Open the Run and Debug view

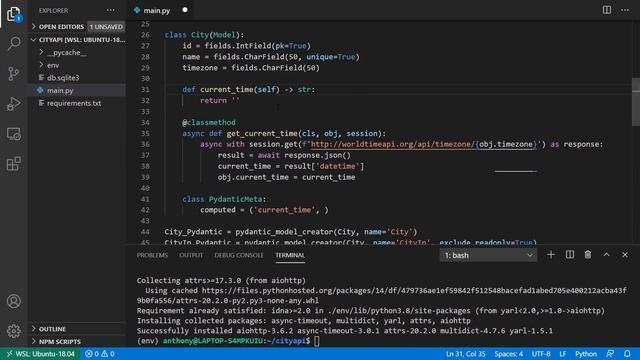tap(13, 104)
